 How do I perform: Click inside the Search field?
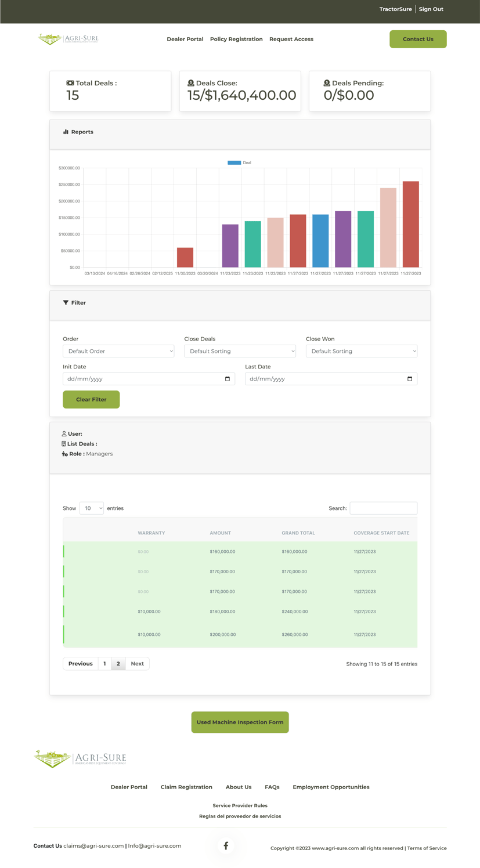[x=383, y=508]
